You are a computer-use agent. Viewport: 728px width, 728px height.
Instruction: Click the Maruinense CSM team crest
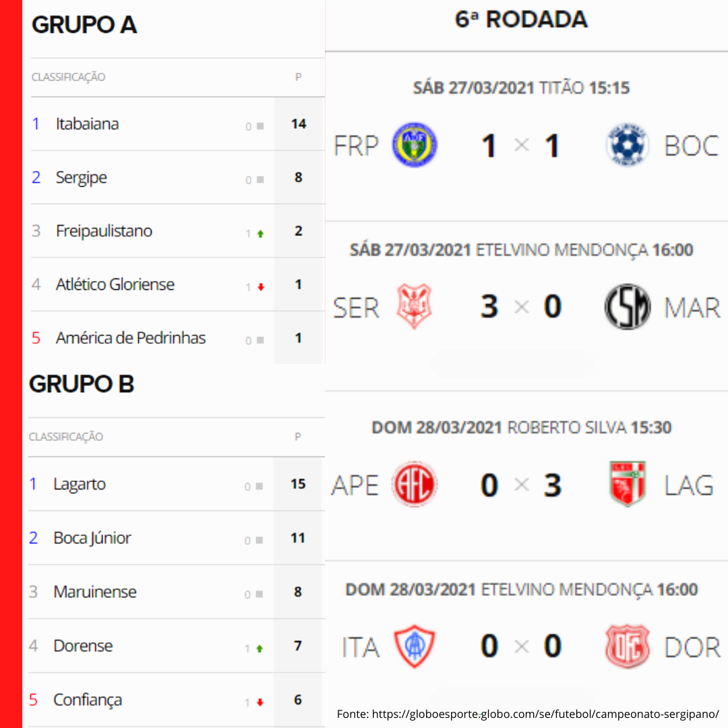click(x=627, y=307)
